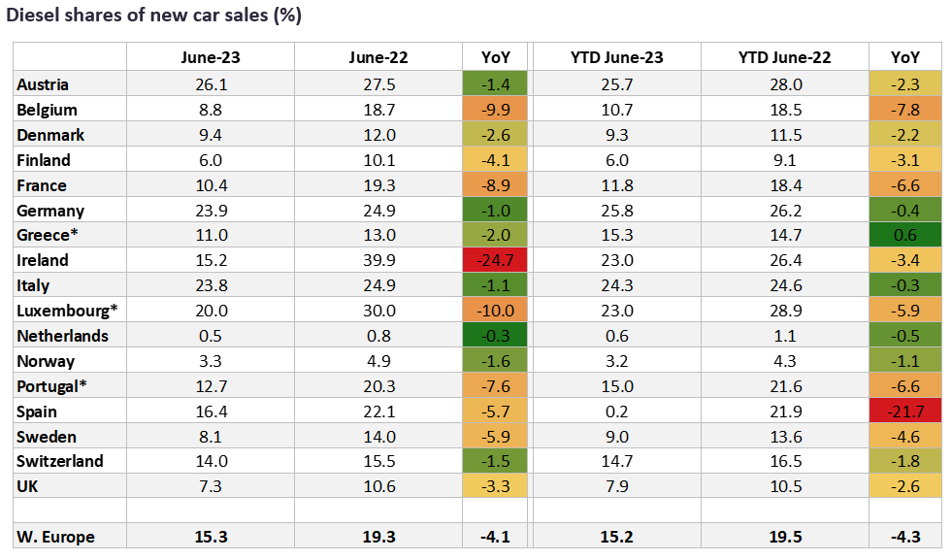The height and width of the screenshot is (560, 952).
Task: Select the YTD June-23 column header
Action: coord(617,57)
